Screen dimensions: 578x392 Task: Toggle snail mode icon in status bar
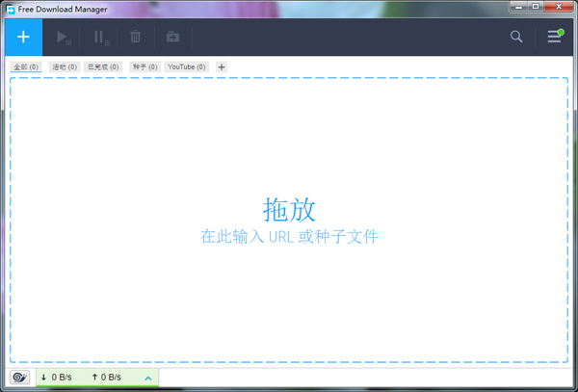pyautogui.click(x=19, y=378)
